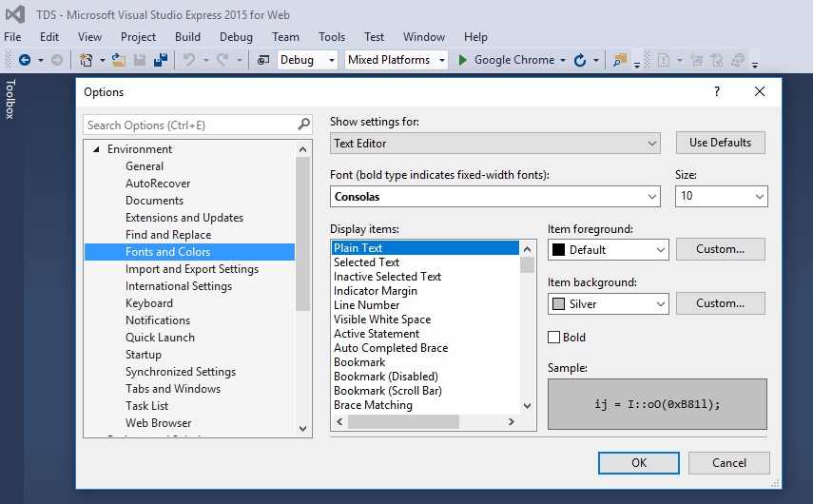Click the New Project toolbar icon

point(87,60)
